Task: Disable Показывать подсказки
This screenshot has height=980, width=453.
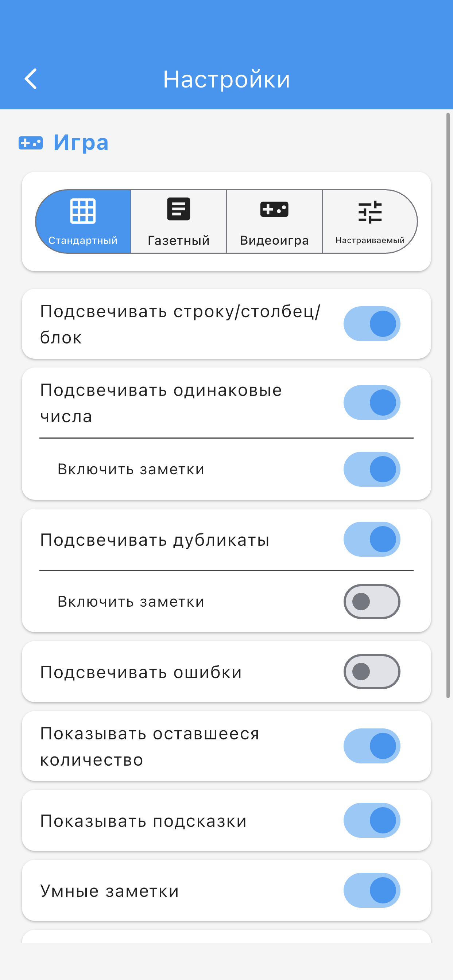Action: [x=371, y=820]
